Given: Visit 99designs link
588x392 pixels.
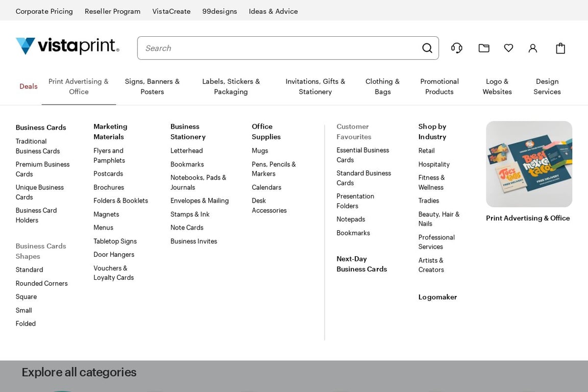Looking at the screenshot, I should [x=220, y=11].
